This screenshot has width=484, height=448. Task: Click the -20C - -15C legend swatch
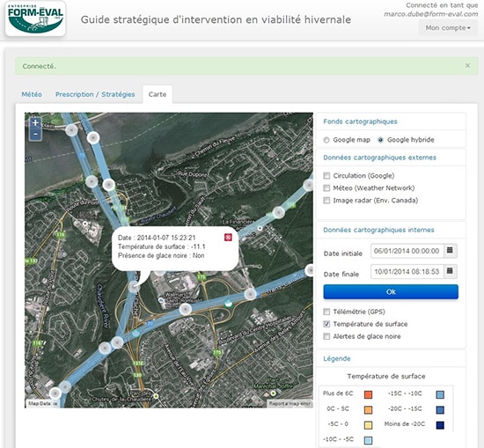[x=440, y=410]
